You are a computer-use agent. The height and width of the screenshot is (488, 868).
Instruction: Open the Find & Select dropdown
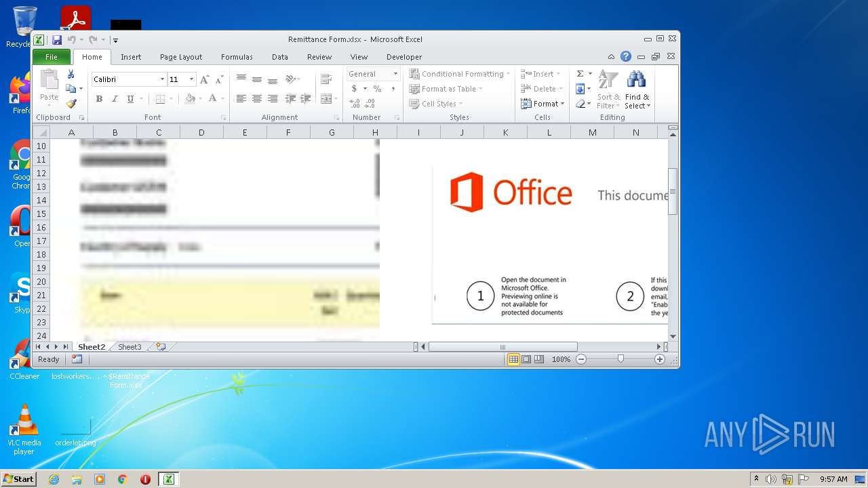tap(637, 89)
